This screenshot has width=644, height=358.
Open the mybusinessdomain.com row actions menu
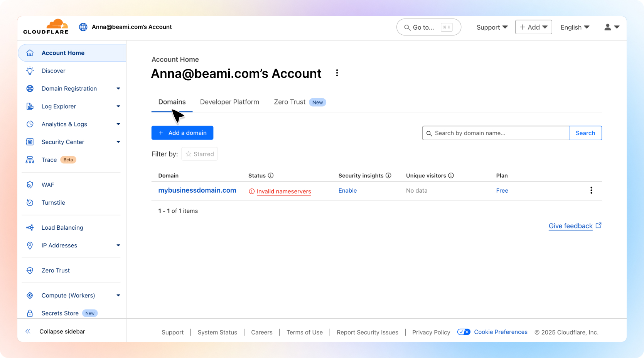591,190
